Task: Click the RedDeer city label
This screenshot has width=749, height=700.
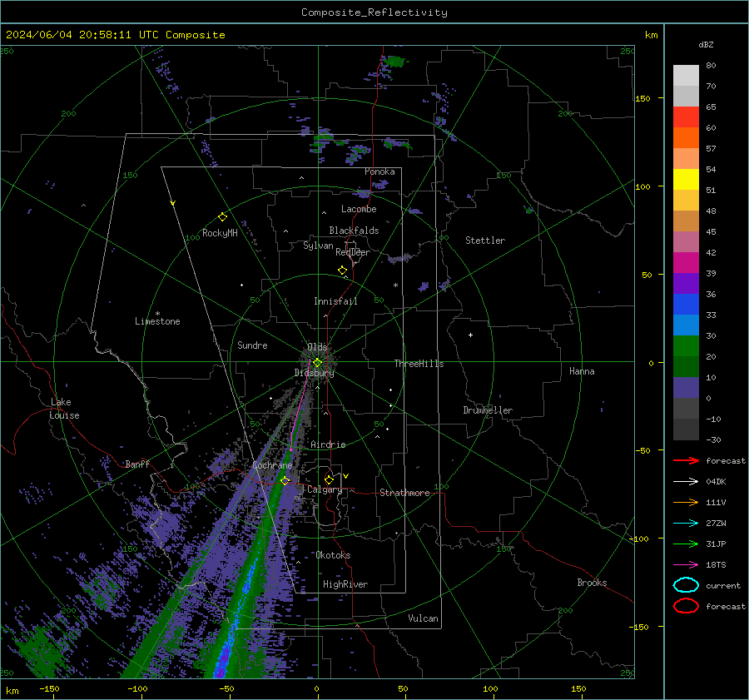Action: pyautogui.click(x=353, y=252)
